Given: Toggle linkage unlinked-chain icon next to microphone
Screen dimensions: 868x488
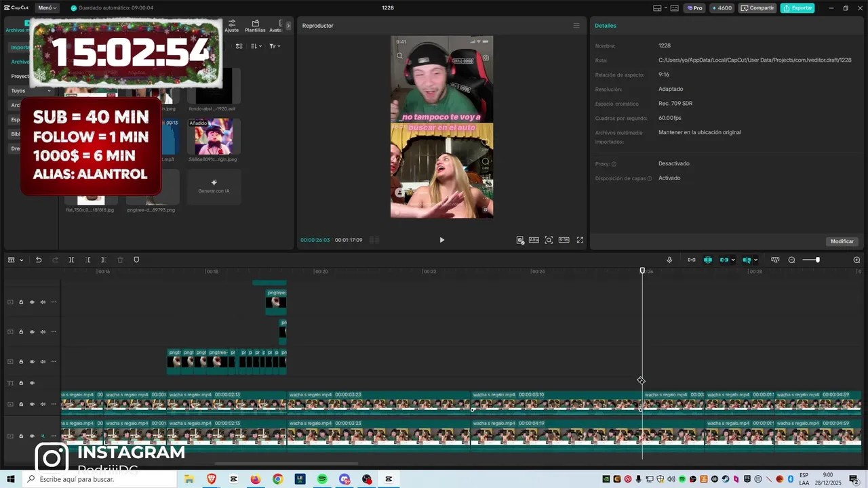Looking at the screenshot, I should 692,260.
